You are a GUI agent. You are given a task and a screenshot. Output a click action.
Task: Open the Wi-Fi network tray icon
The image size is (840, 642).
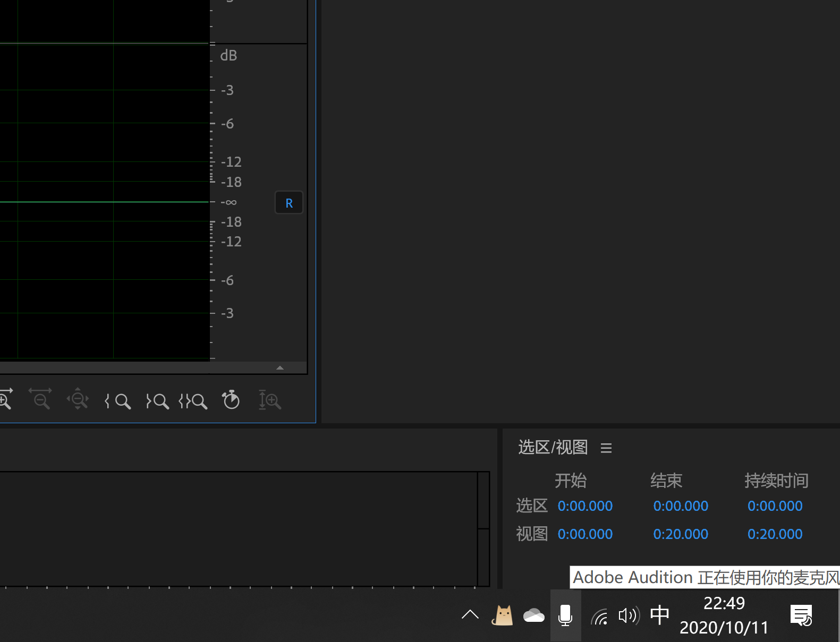coord(599,616)
